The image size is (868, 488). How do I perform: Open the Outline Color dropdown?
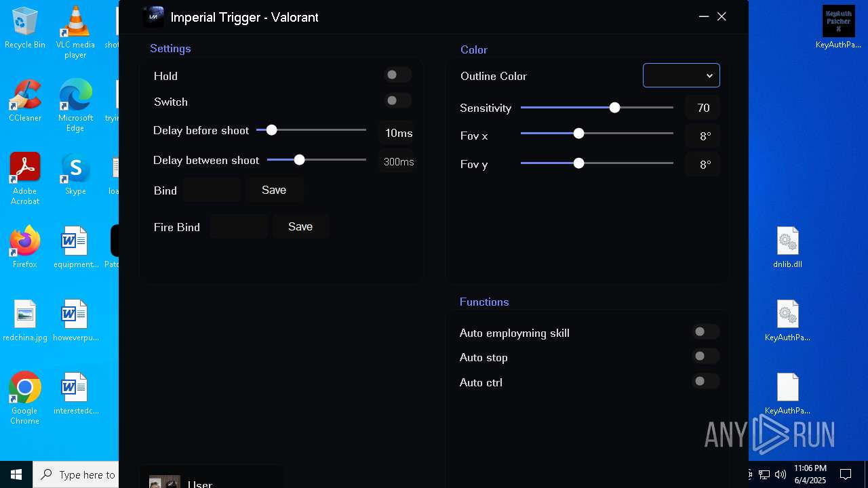coord(682,75)
